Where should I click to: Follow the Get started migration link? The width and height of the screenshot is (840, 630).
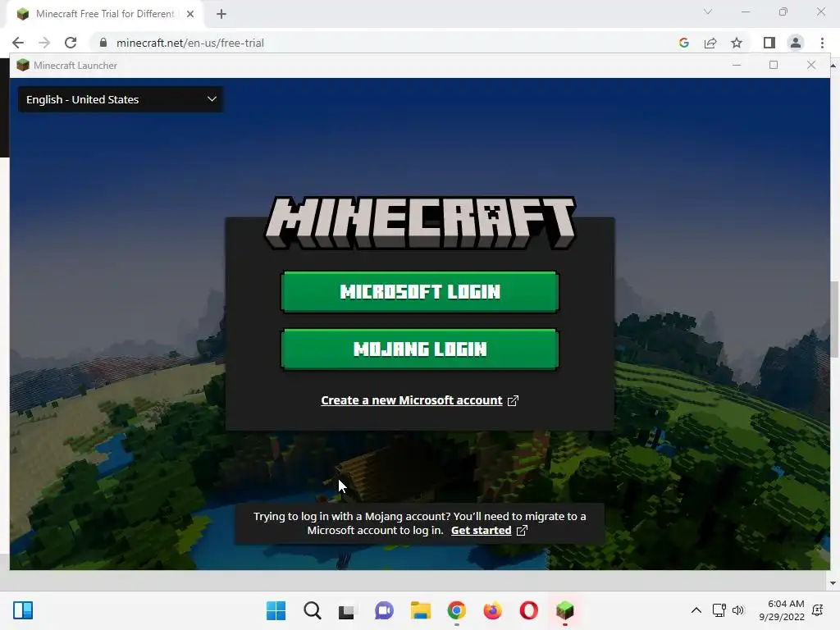481,531
